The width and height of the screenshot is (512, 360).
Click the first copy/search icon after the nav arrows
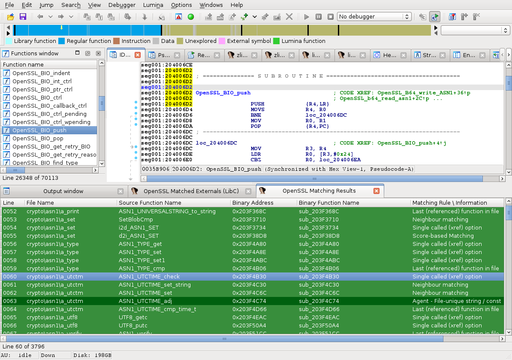click(87, 17)
